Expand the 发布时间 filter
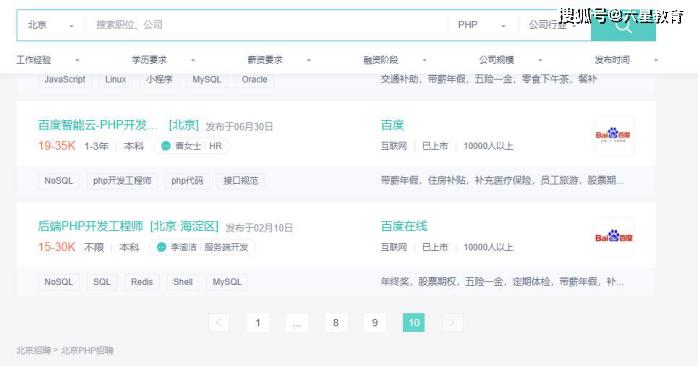This screenshot has height=366, width=698. tap(626, 60)
